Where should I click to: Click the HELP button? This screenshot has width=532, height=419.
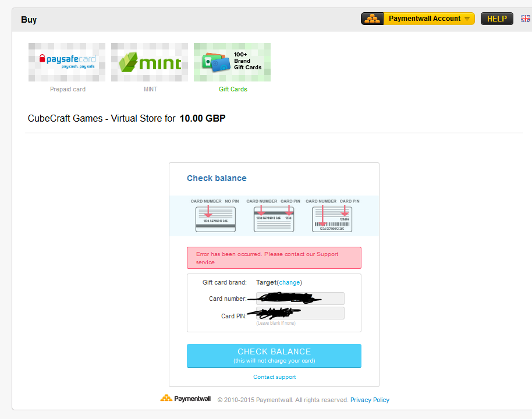click(x=496, y=19)
